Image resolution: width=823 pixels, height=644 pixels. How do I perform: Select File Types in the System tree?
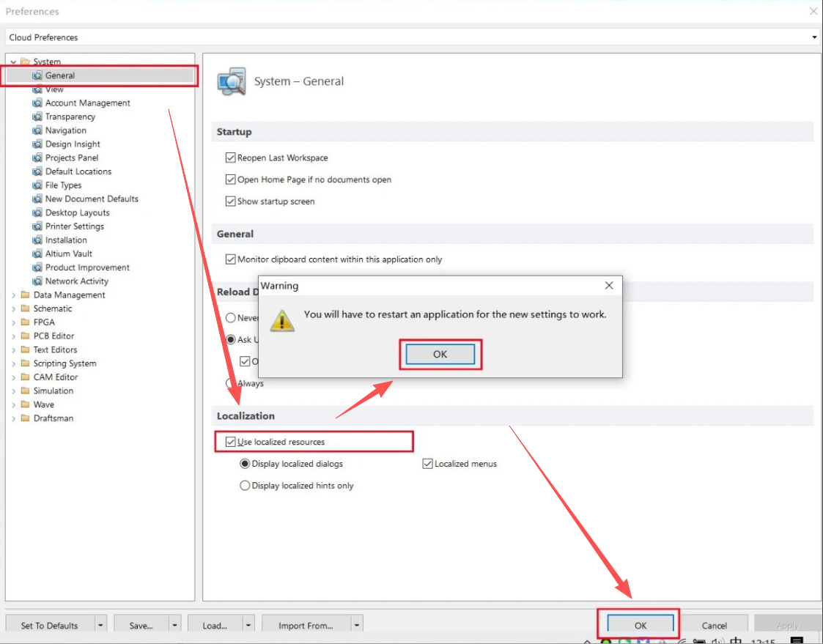click(63, 185)
